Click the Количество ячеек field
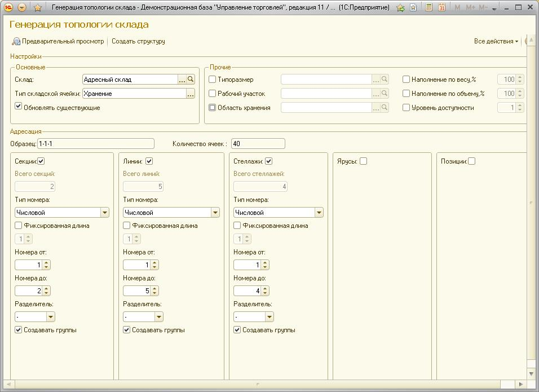Image resolution: width=539 pixels, height=392 pixels. (258, 144)
